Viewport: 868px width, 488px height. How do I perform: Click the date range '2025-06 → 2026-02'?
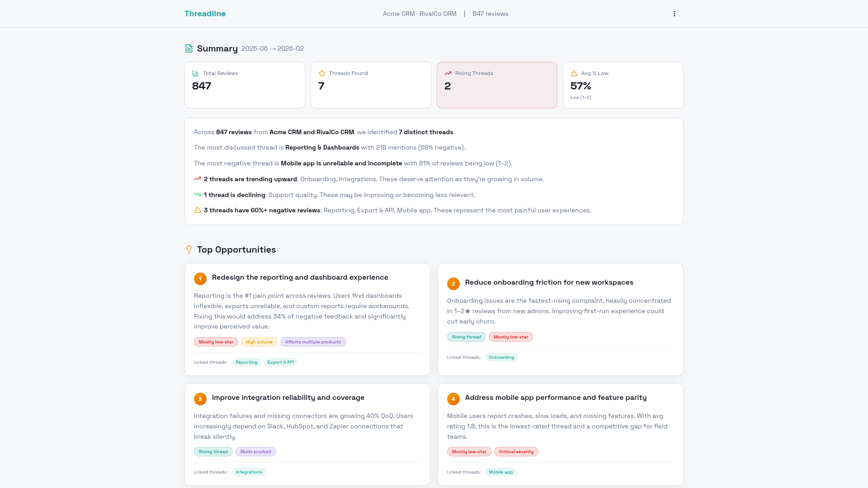point(273,48)
